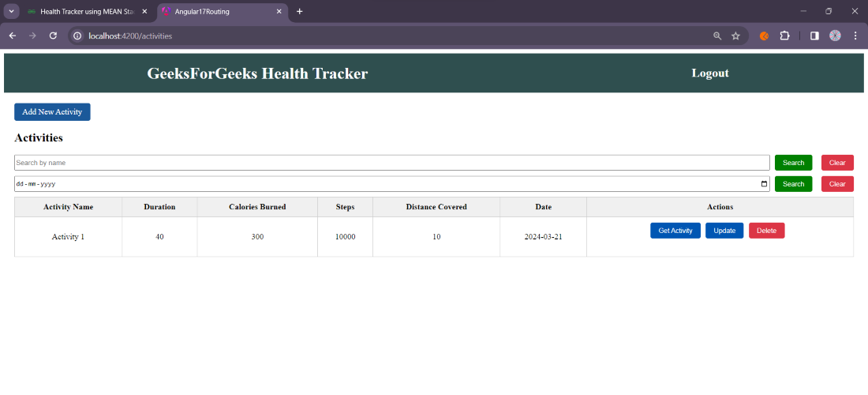
Task: Click Clear next to the name field
Action: [837, 163]
